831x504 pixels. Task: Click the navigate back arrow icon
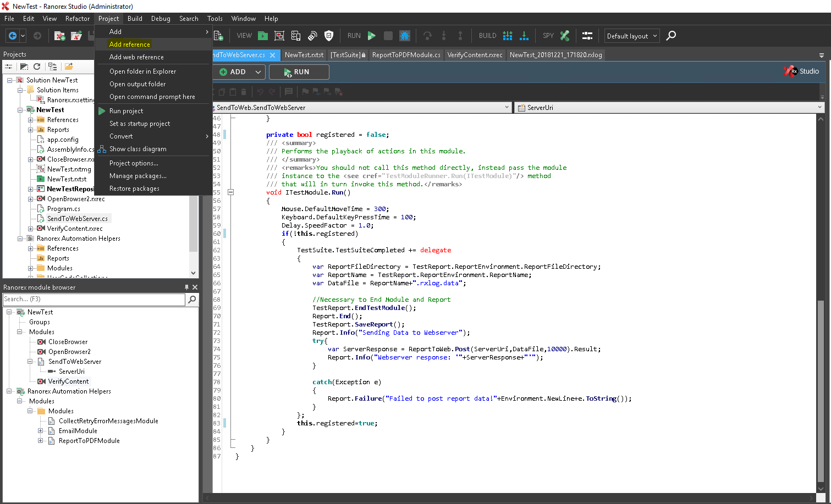tap(12, 36)
